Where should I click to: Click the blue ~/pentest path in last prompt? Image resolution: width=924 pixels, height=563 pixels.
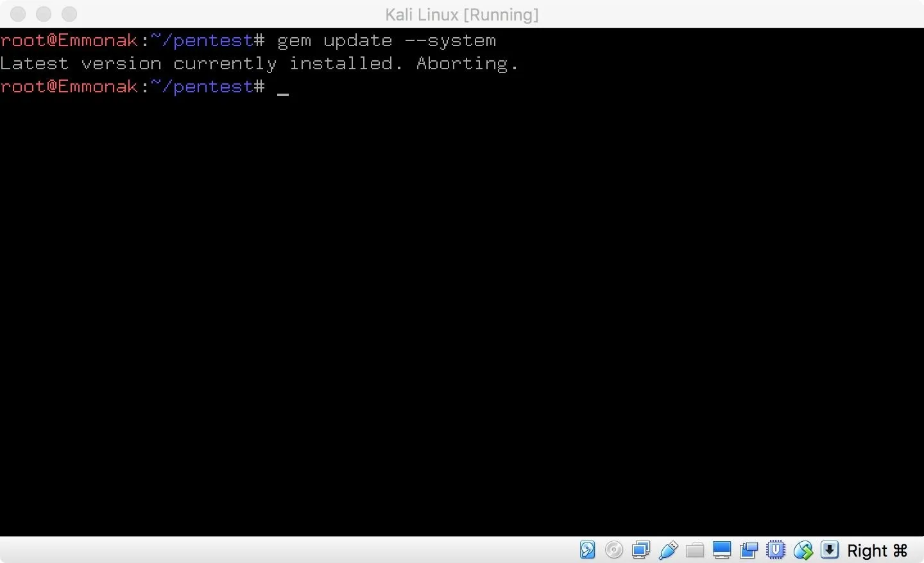click(x=202, y=87)
